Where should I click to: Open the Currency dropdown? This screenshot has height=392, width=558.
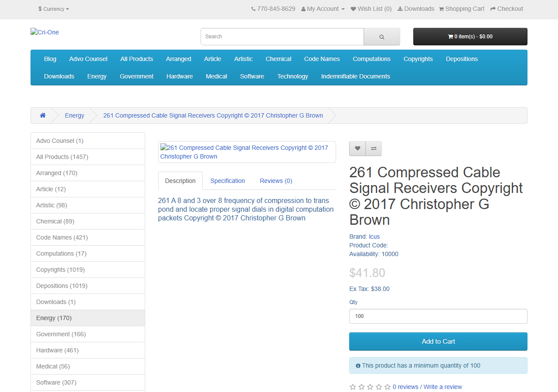pos(54,9)
